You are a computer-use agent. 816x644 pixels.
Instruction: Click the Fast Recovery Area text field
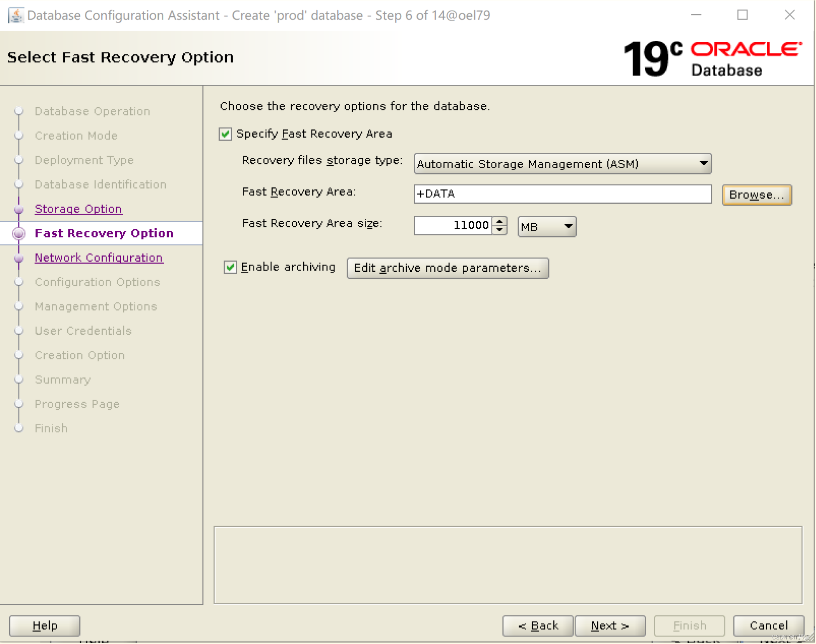click(x=563, y=194)
